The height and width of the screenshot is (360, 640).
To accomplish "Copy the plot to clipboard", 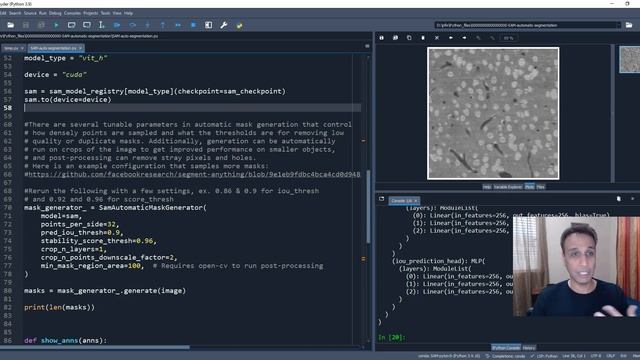I will pyautogui.click(x=409, y=38).
